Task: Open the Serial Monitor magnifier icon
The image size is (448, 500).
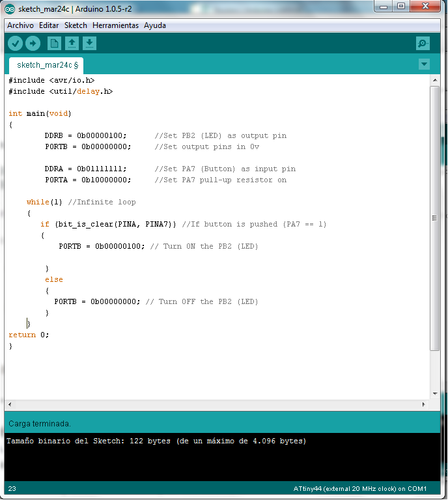Action: tap(423, 44)
